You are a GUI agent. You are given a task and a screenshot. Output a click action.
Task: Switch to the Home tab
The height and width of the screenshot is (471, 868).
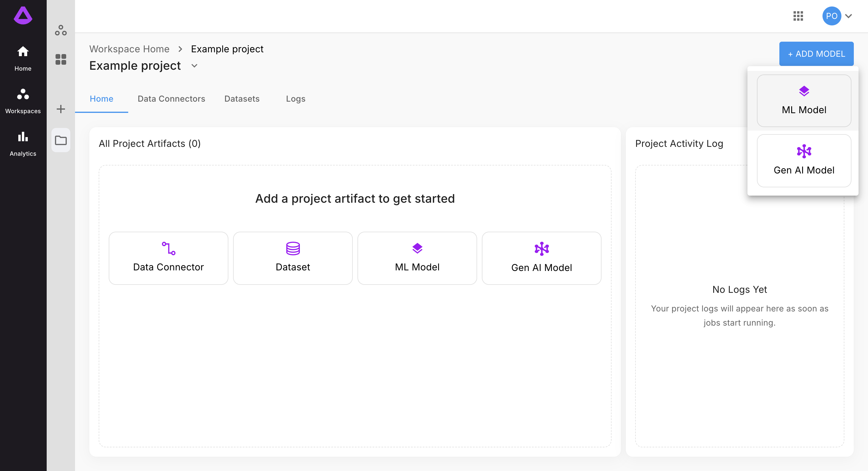[x=101, y=99]
